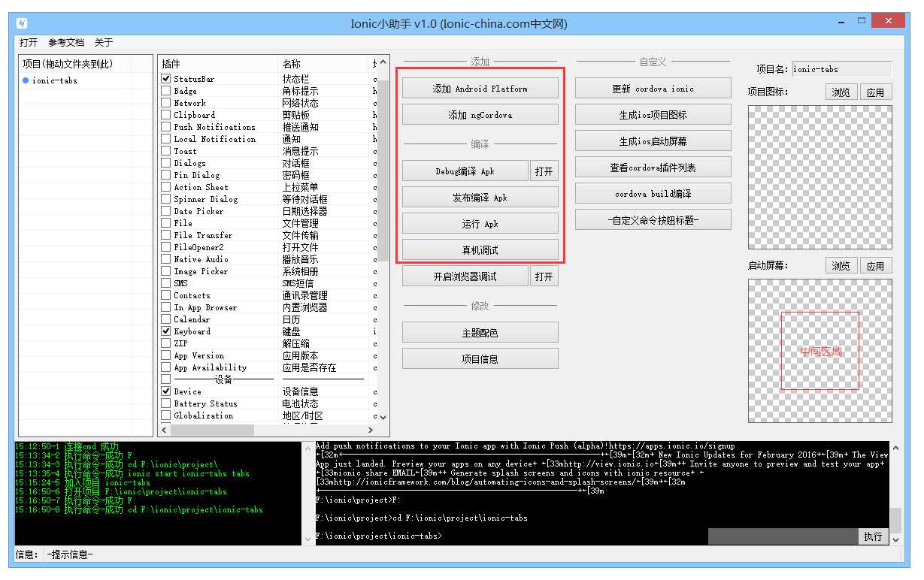Screen dimensions: 924x580
Task: Click the 生成ios启动屏幕 button
Action: [653, 141]
